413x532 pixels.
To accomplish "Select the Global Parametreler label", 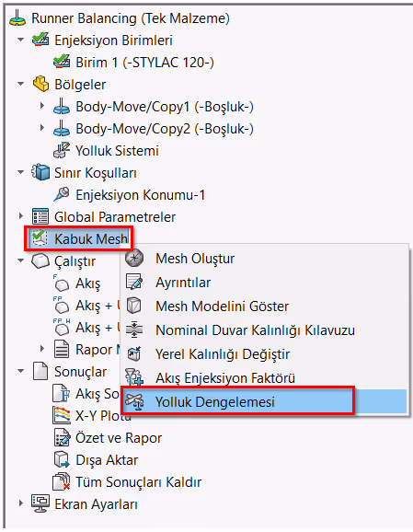I will point(115,217).
